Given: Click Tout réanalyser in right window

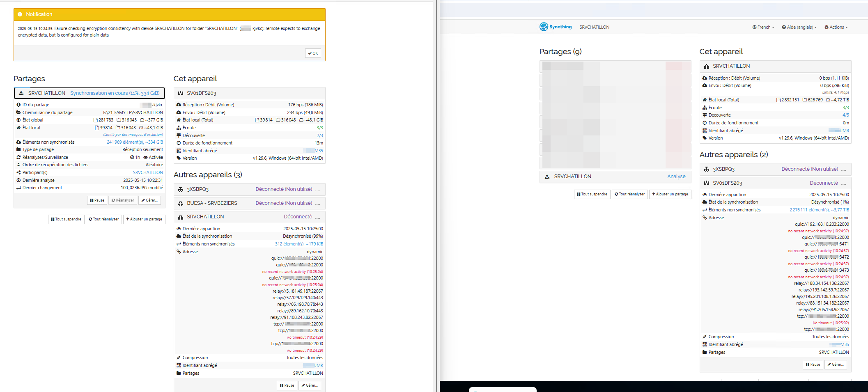Looking at the screenshot, I should pos(630,194).
